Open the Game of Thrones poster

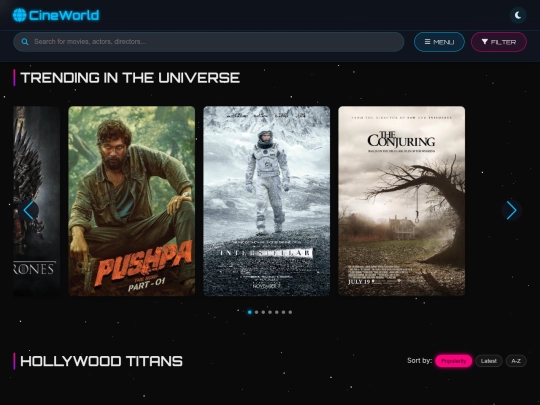tap(37, 201)
